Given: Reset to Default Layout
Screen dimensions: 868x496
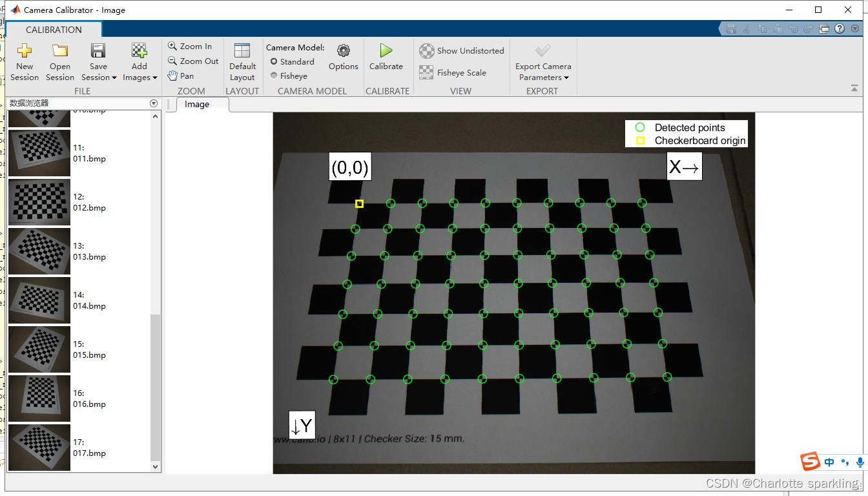Looking at the screenshot, I should [x=242, y=62].
